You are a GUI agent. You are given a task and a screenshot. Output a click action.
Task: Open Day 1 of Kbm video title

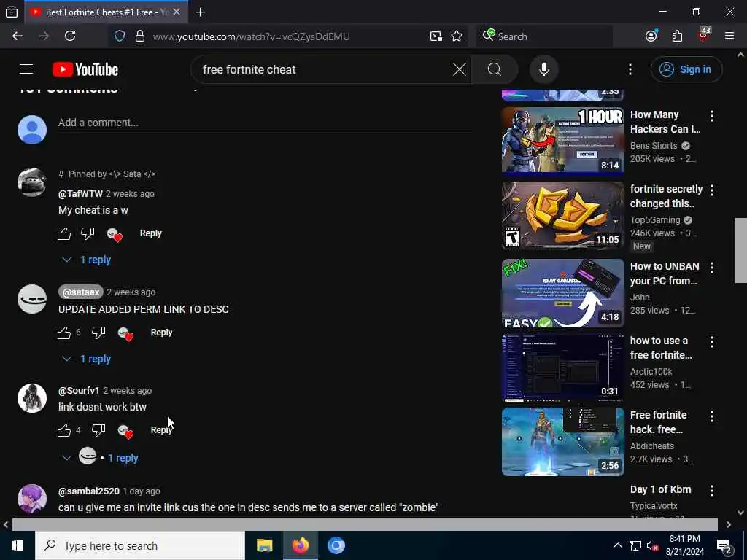(660, 489)
